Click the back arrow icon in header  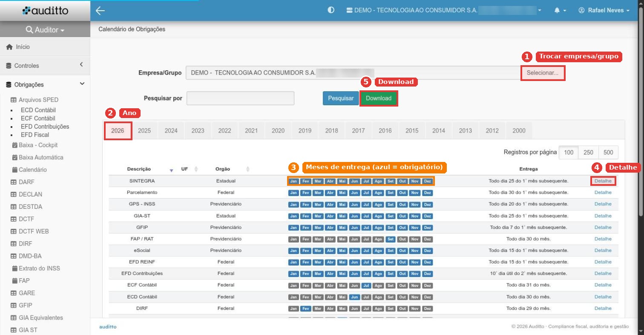click(101, 11)
